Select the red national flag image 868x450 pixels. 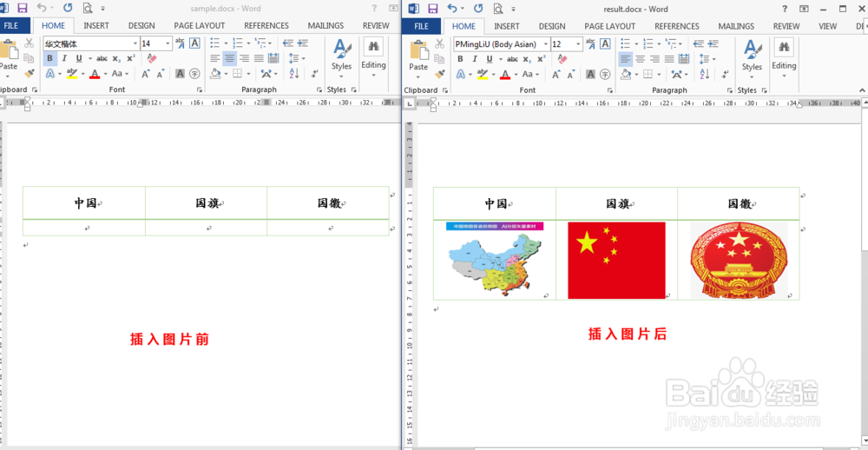click(616, 261)
